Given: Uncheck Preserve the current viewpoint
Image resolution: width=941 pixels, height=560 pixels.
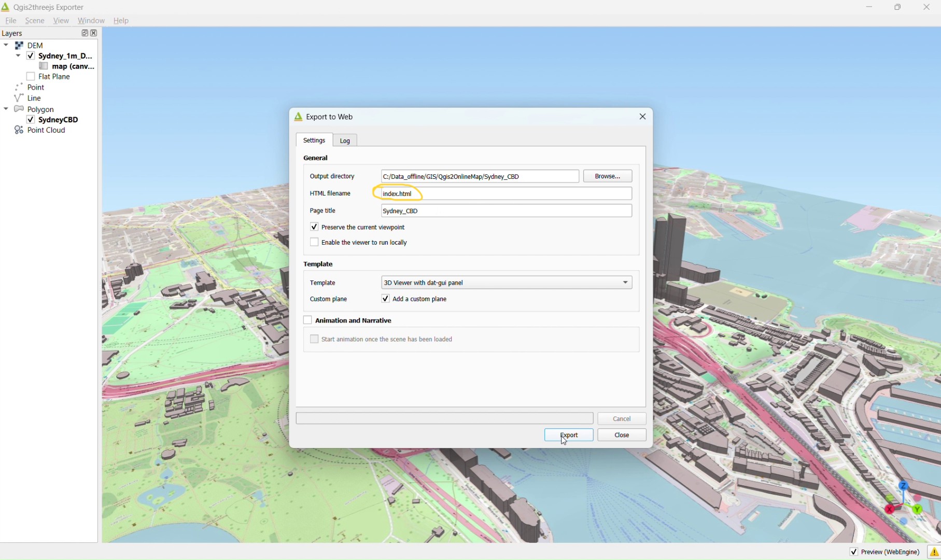Looking at the screenshot, I should coord(314,227).
